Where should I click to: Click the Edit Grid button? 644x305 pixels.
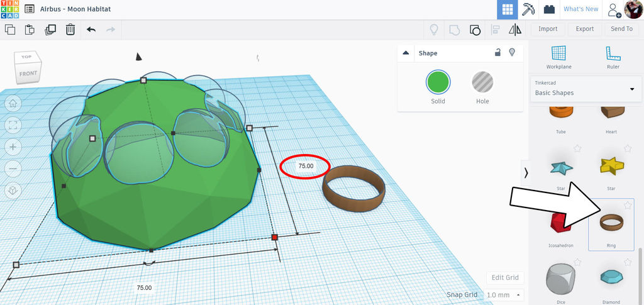click(x=505, y=277)
